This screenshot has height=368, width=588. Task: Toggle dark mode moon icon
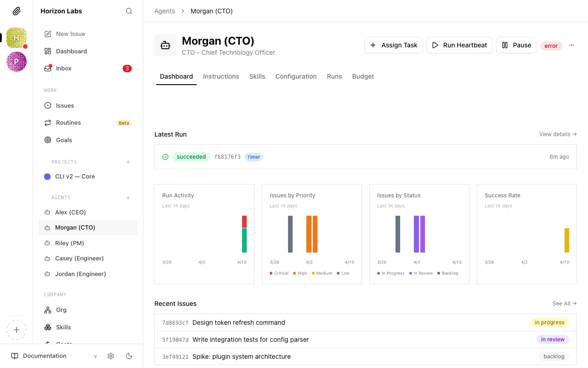tap(129, 356)
